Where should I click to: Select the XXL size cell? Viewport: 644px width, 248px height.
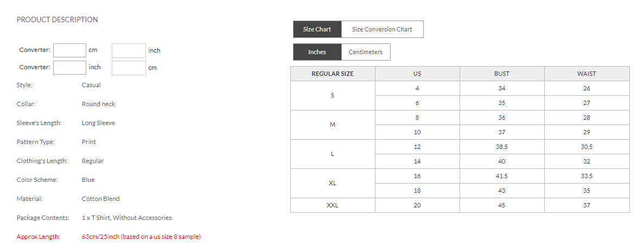[x=333, y=205]
